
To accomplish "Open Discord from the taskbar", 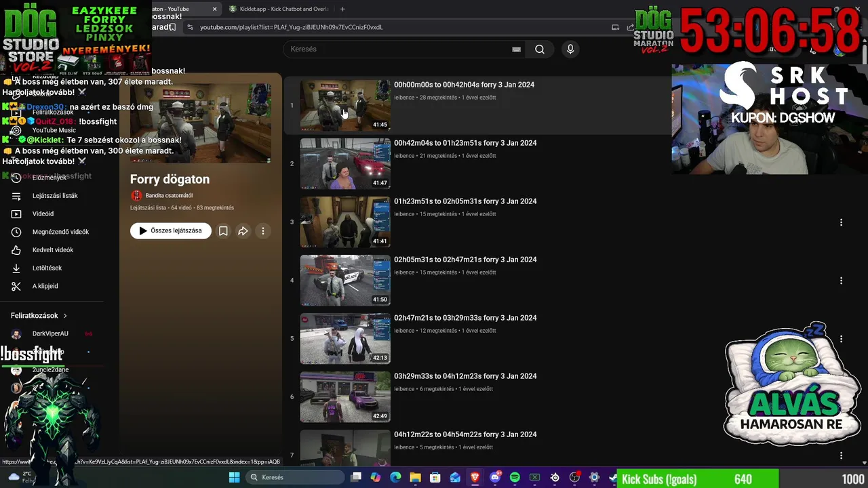I will [495, 477].
